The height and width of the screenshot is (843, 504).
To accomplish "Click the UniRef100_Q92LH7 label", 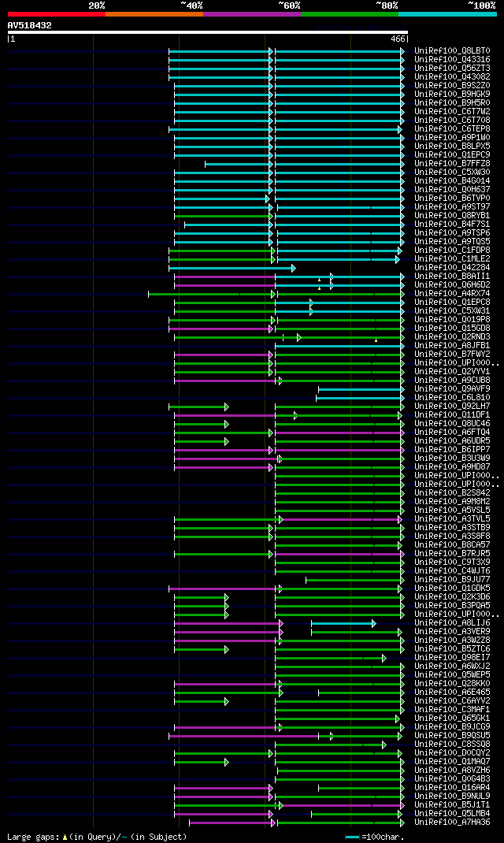I will pyautogui.click(x=452, y=407).
